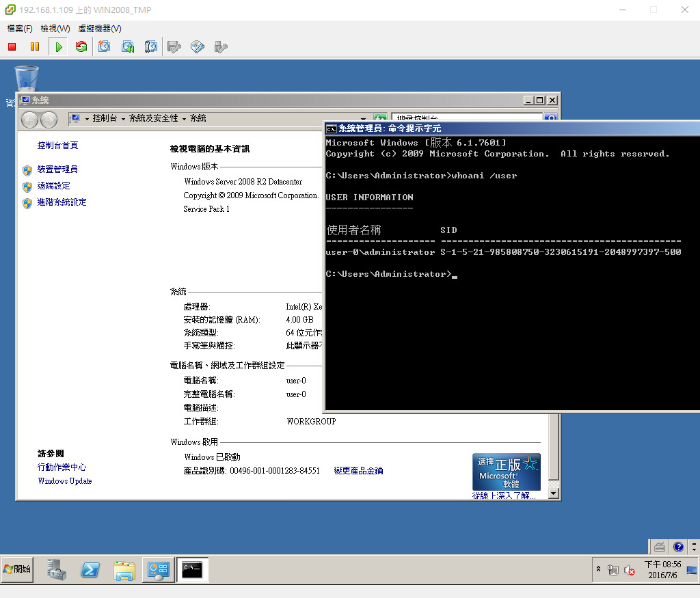This screenshot has width=700, height=598.
Task: Open the 檔案(F) menu
Action: click(20, 29)
